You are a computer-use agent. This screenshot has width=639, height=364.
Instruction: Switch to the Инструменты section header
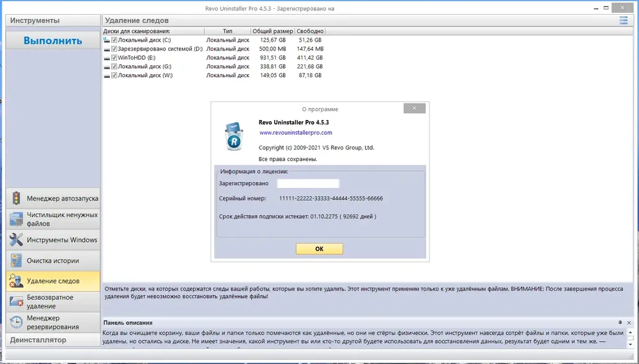point(53,20)
